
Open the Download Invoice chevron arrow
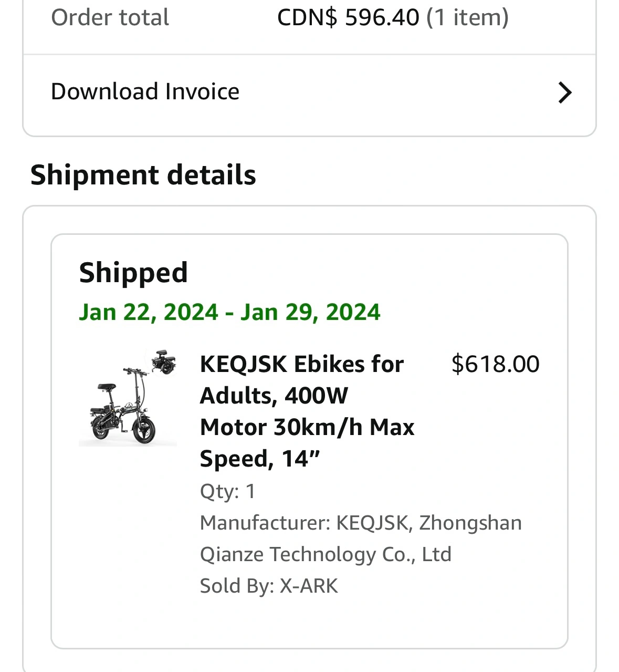click(x=564, y=92)
